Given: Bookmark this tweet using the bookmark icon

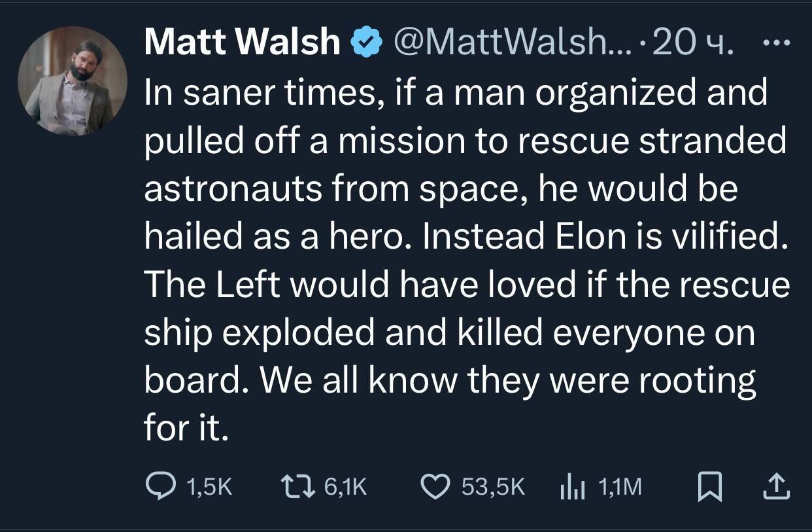Looking at the screenshot, I should coord(707,486).
